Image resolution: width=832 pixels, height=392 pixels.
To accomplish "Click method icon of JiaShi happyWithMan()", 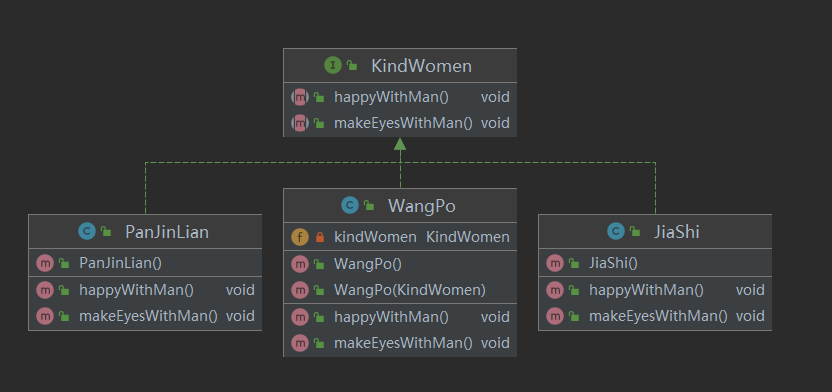I will [554, 290].
